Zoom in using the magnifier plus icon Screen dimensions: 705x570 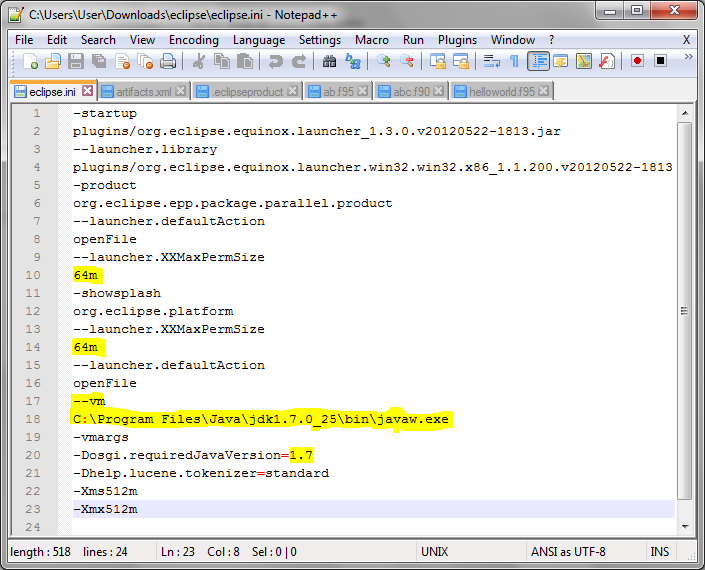[384, 61]
